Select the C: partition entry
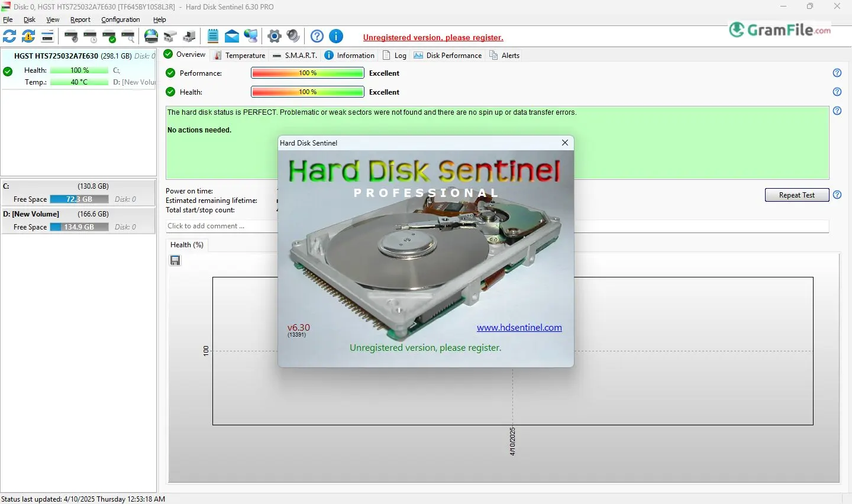852x504 pixels. click(x=79, y=192)
